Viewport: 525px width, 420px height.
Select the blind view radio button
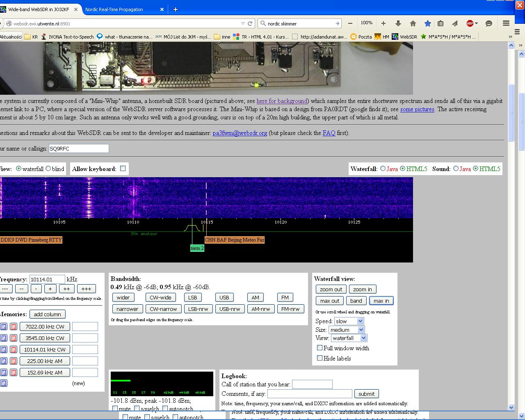coord(48,169)
